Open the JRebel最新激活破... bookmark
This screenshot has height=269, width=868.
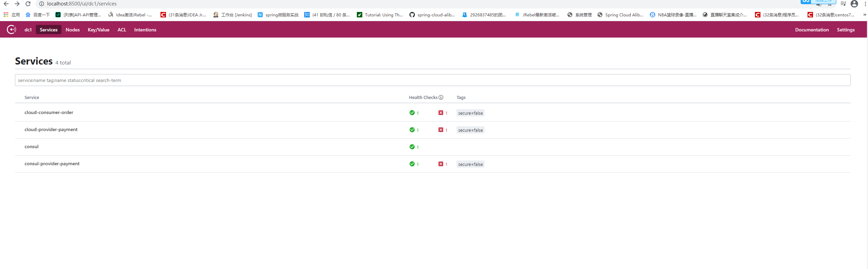[537, 15]
